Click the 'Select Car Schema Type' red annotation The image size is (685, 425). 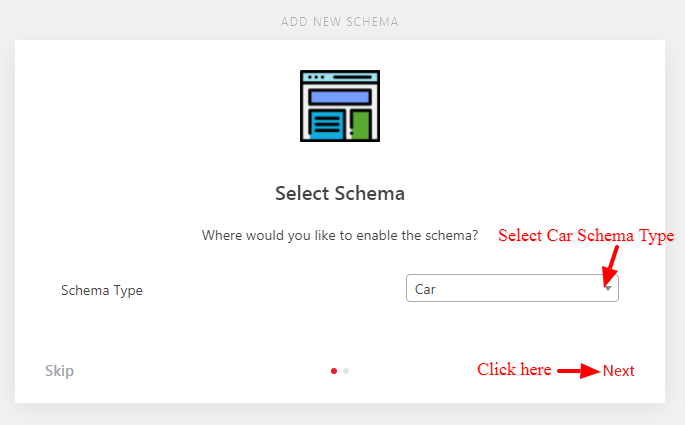pyautogui.click(x=586, y=235)
